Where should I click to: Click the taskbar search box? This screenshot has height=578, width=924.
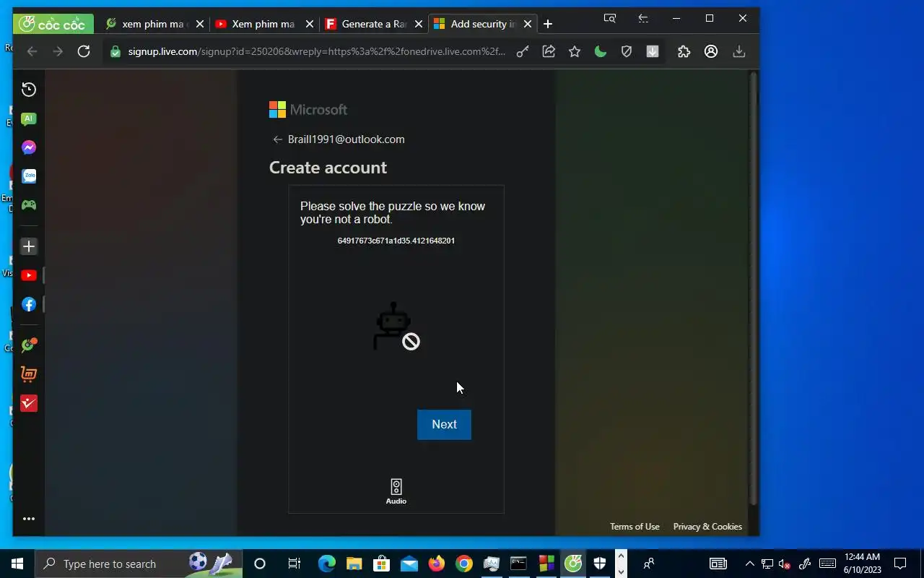pyautogui.click(x=140, y=564)
